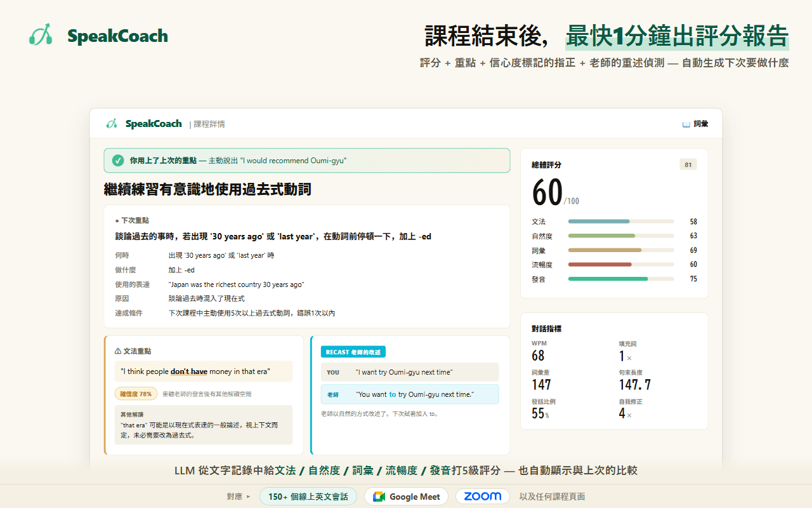The image size is (812, 508).
Task: Click the 課程詳情 breadcrumb label
Action: 209,124
